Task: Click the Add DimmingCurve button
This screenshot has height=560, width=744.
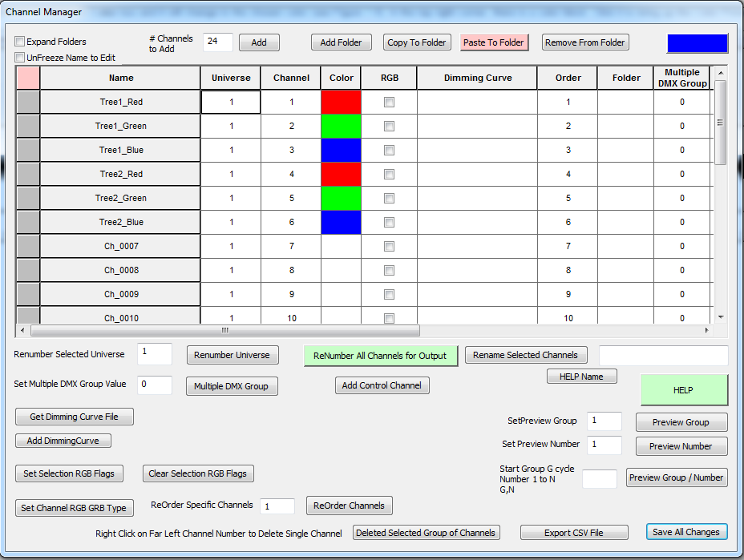Action: (x=63, y=441)
